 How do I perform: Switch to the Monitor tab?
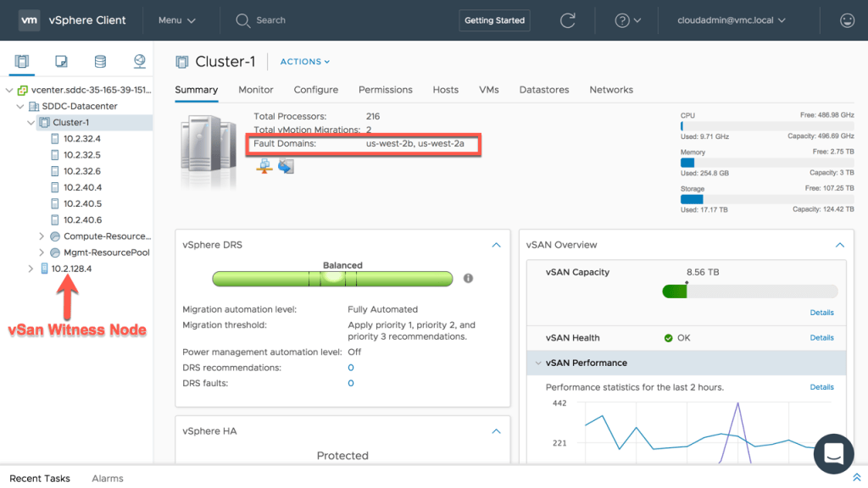pos(256,90)
